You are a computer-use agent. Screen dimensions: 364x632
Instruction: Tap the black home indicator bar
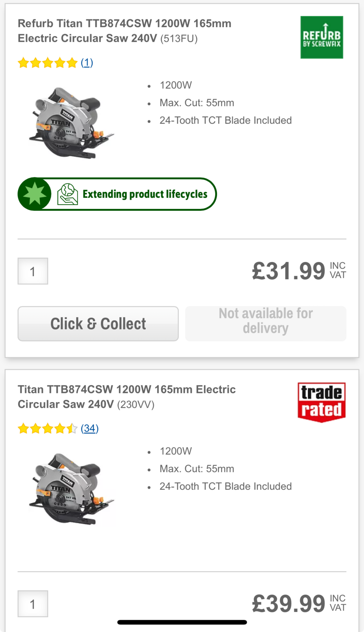(182, 622)
